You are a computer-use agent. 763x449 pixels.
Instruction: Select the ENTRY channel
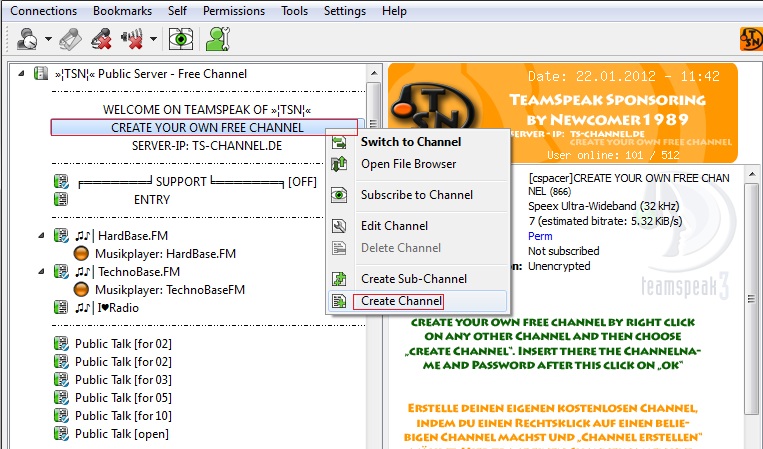pyautogui.click(x=152, y=200)
